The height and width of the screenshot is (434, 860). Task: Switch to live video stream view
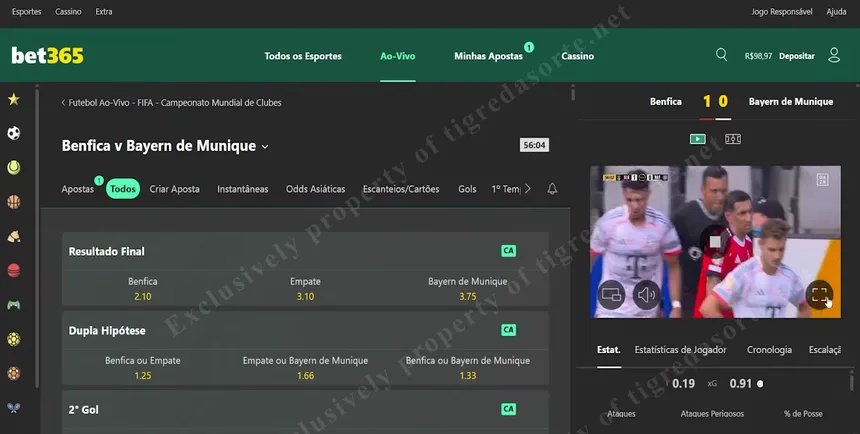(698, 139)
